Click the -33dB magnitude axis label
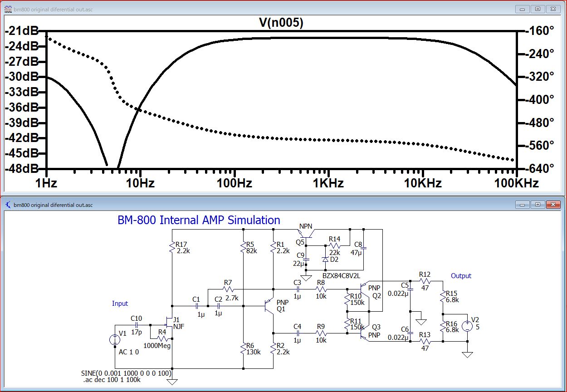The height and width of the screenshot is (392, 567). tap(22, 92)
